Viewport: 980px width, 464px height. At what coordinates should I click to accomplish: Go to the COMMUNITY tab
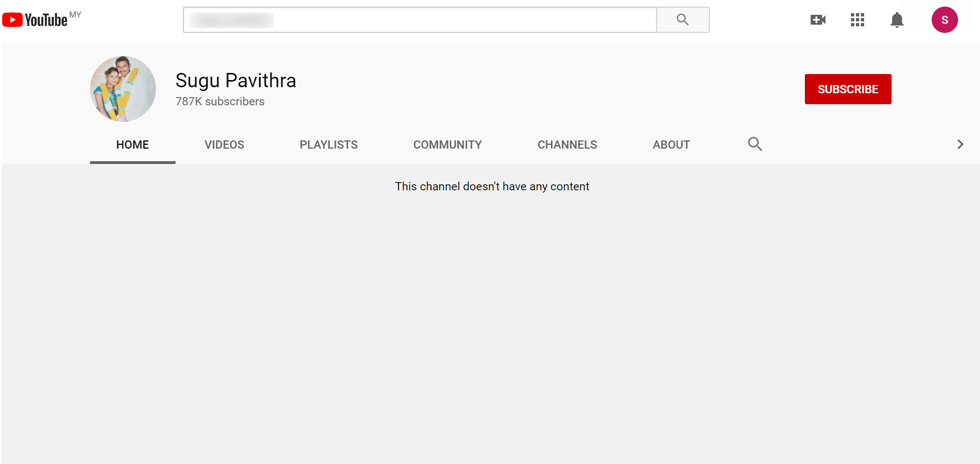447,145
